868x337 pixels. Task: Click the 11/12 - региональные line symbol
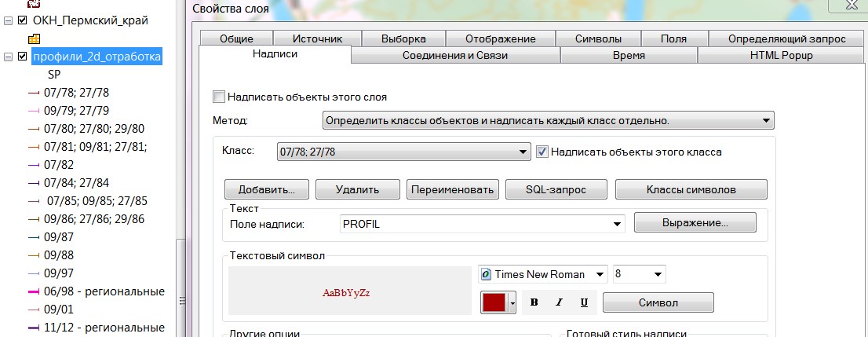click(x=34, y=328)
